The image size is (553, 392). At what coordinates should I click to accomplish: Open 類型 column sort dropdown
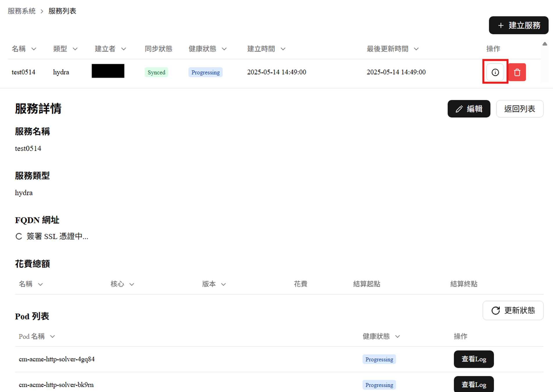[75, 49]
